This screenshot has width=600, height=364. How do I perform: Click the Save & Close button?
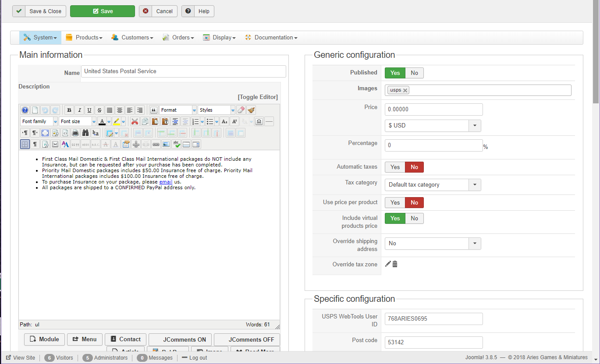click(39, 11)
